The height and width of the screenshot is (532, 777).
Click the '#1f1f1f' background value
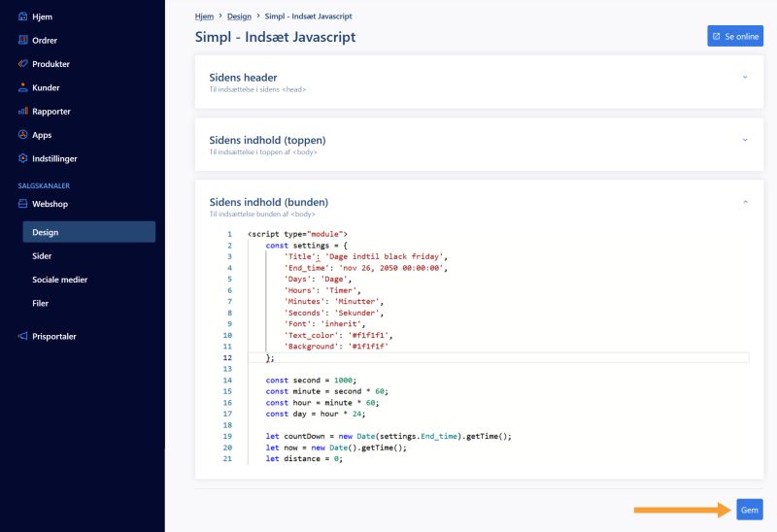click(x=368, y=347)
